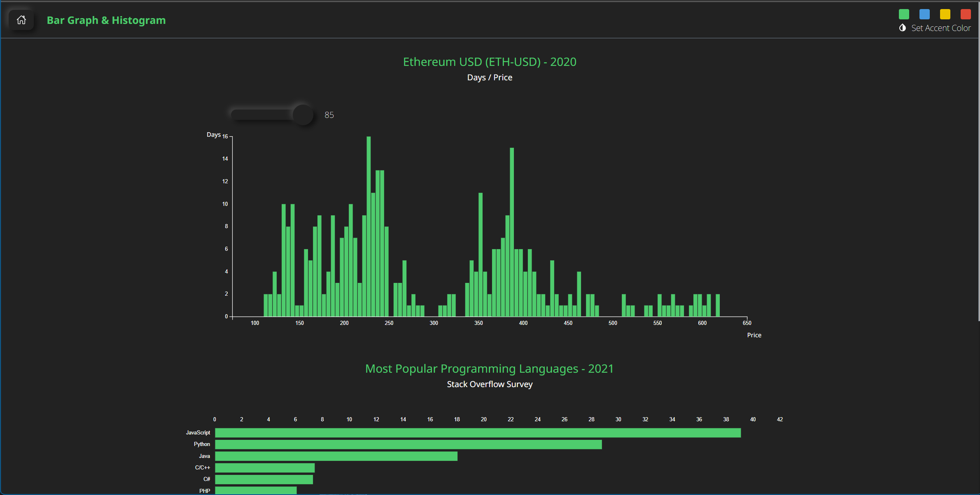Click the C/C++ bar in languages chart
980x495 pixels.
pyautogui.click(x=265, y=468)
